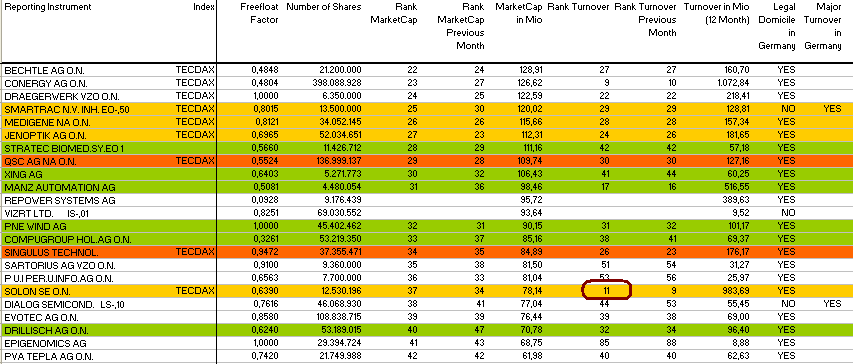
Task: Click SMARTRAC Major Turnover value YES
Action: [x=832, y=109]
